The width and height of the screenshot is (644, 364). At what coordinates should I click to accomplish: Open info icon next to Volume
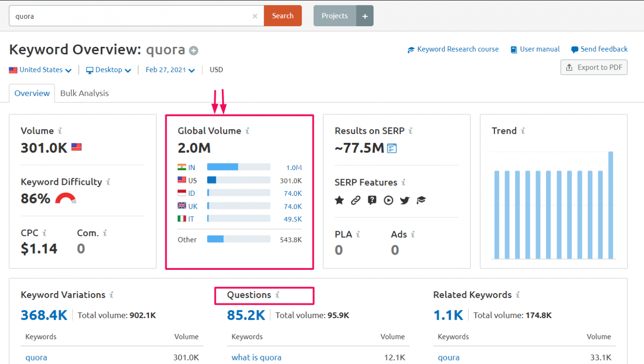pyautogui.click(x=60, y=131)
